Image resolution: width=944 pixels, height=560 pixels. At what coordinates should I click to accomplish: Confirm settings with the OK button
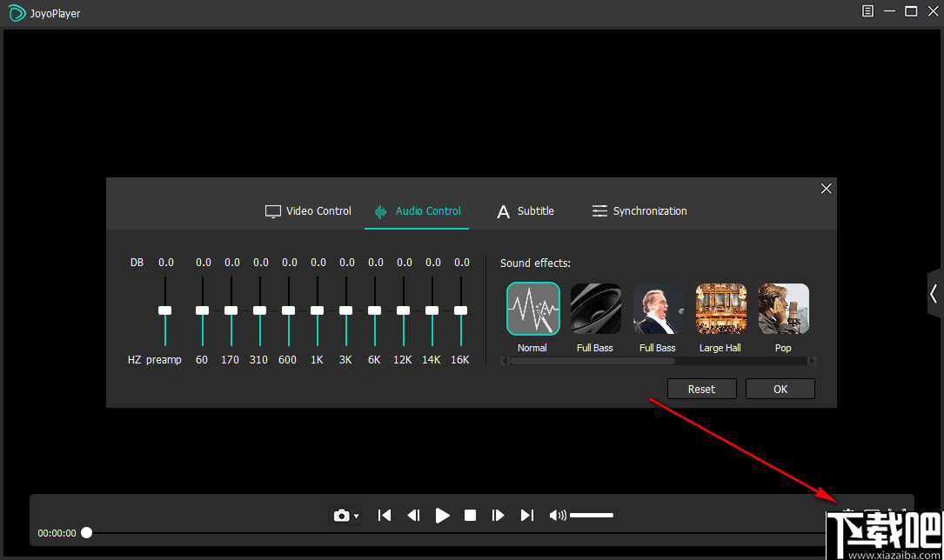(780, 389)
